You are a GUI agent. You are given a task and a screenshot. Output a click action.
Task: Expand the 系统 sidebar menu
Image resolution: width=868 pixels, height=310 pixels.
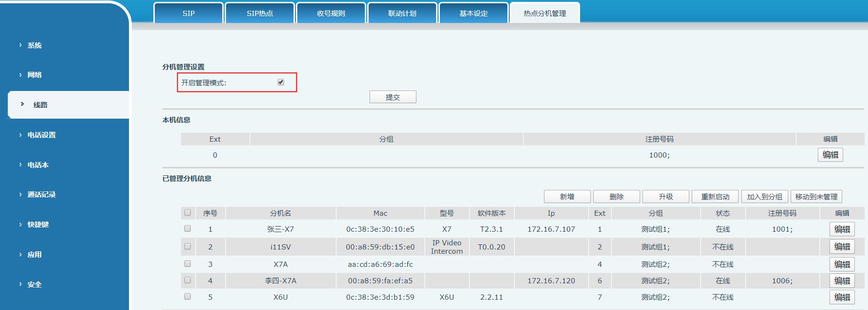click(x=34, y=45)
